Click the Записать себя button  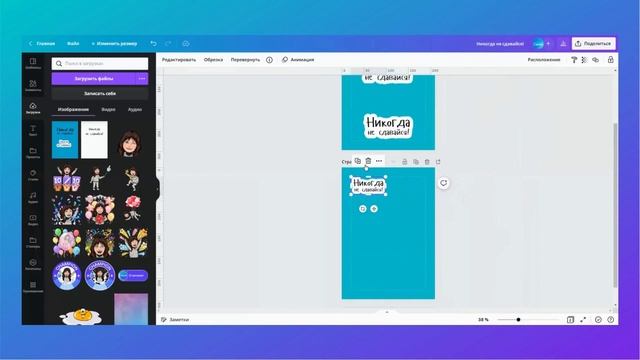(100, 93)
